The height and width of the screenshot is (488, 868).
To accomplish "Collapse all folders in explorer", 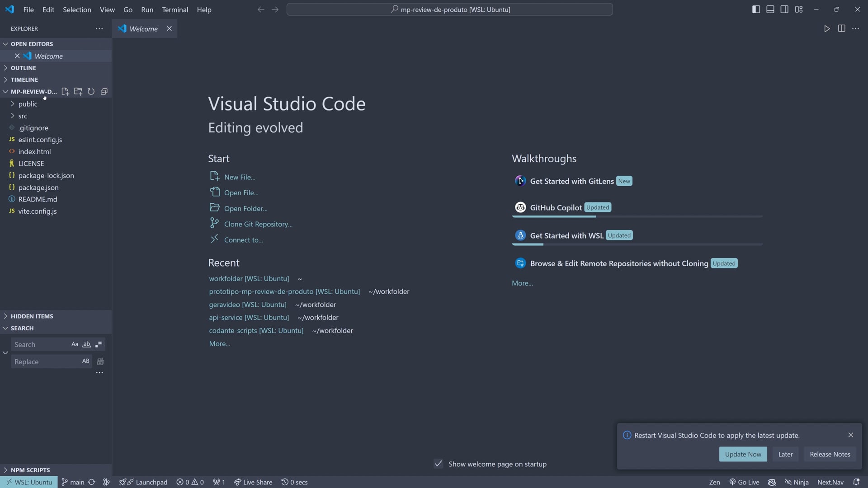I will pos(104,91).
